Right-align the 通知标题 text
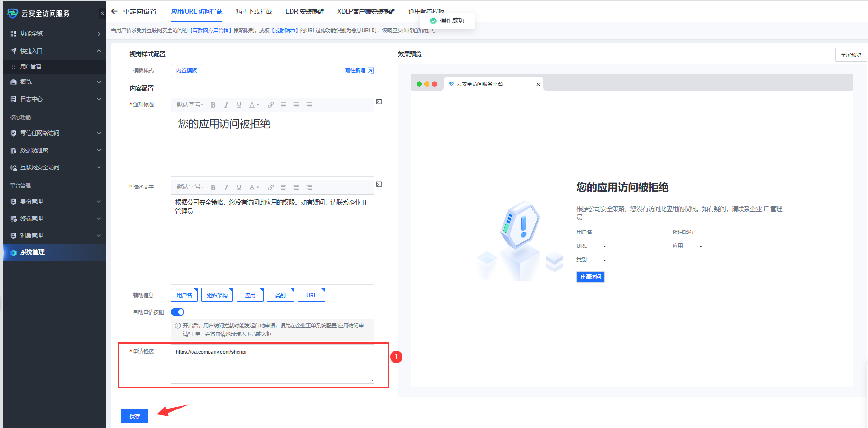Viewport: 868px width, 428px height. coord(309,105)
